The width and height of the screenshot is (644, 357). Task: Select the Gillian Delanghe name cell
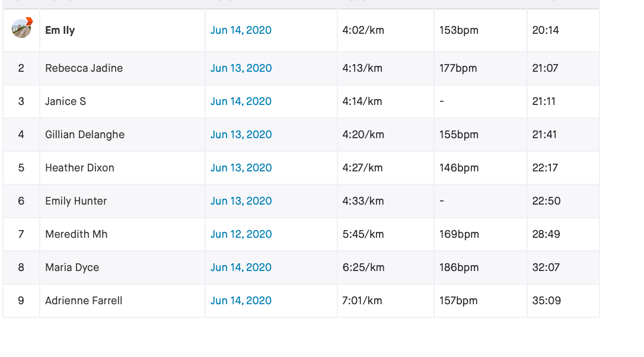(122, 135)
